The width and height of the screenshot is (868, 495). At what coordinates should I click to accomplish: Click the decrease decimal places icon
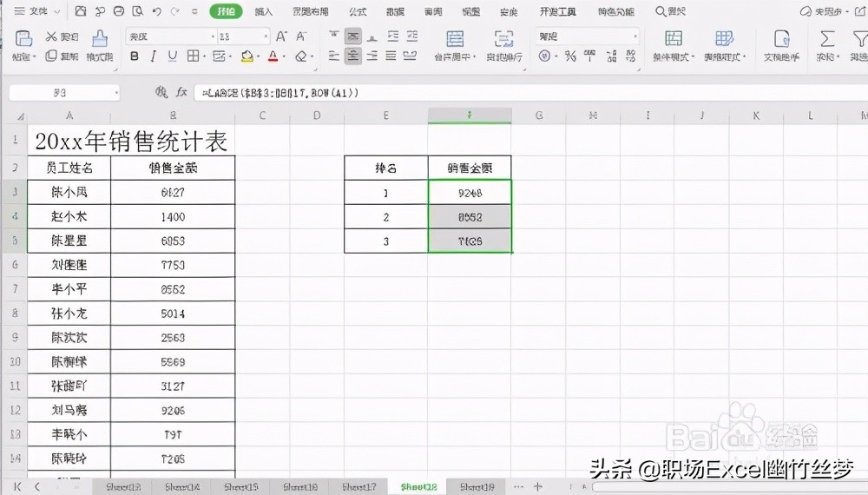[631, 56]
